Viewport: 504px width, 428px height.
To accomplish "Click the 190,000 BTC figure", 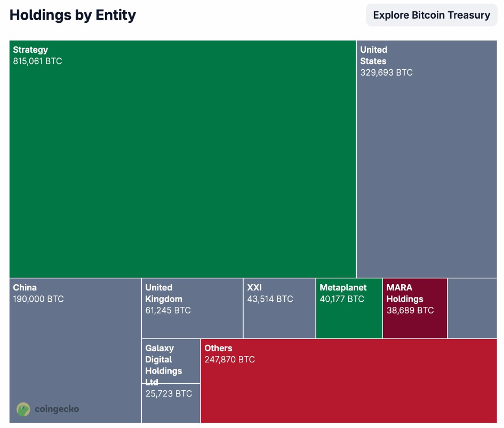I will point(38,299).
